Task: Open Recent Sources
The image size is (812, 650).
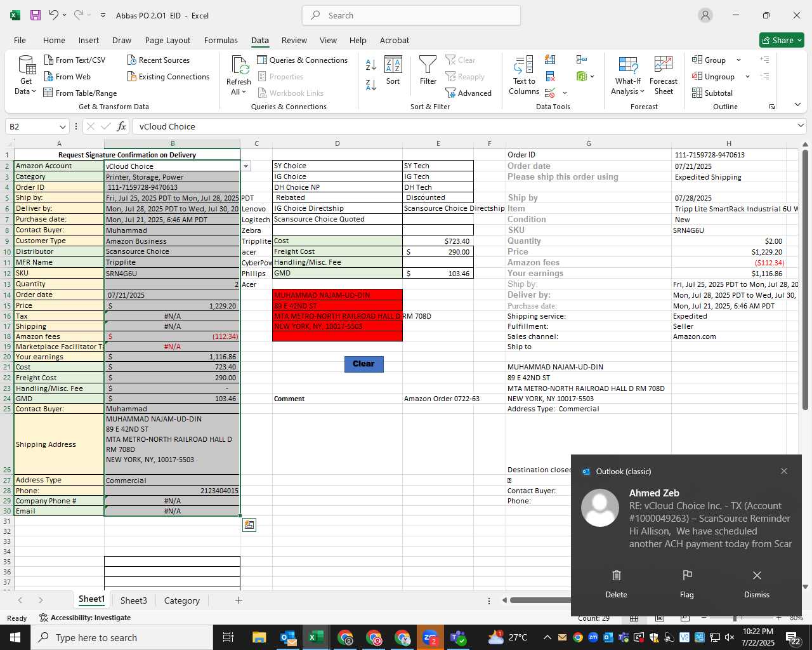Action: 158,60
